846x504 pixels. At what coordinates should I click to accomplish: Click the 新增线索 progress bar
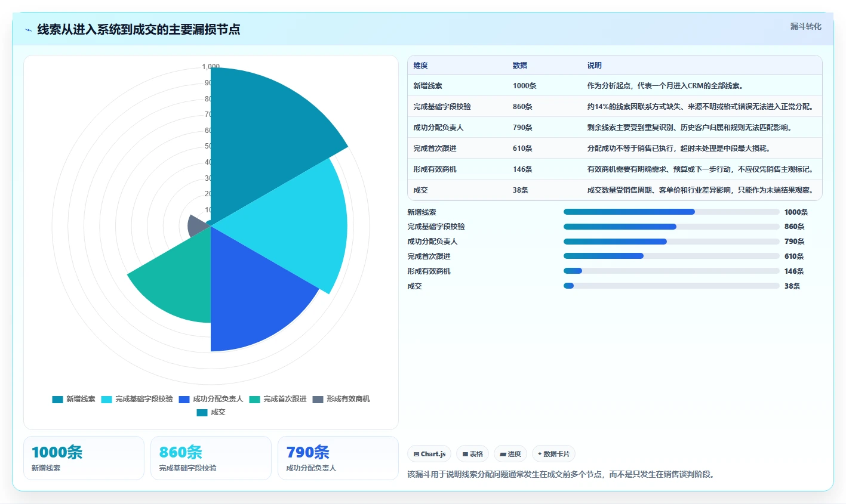[x=672, y=212]
